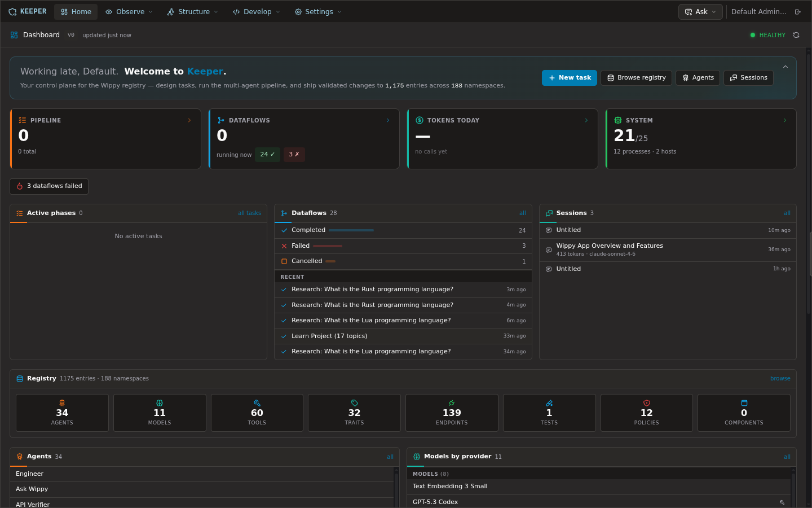The width and height of the screenshot is (812, 508).
Task: Open the Observe dropdown menu
Action: 129,12
